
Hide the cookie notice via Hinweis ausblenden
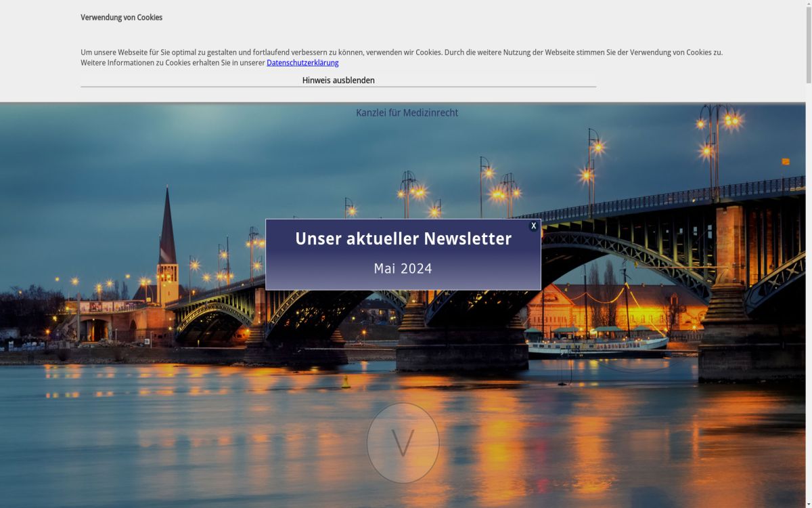(338, 80)
